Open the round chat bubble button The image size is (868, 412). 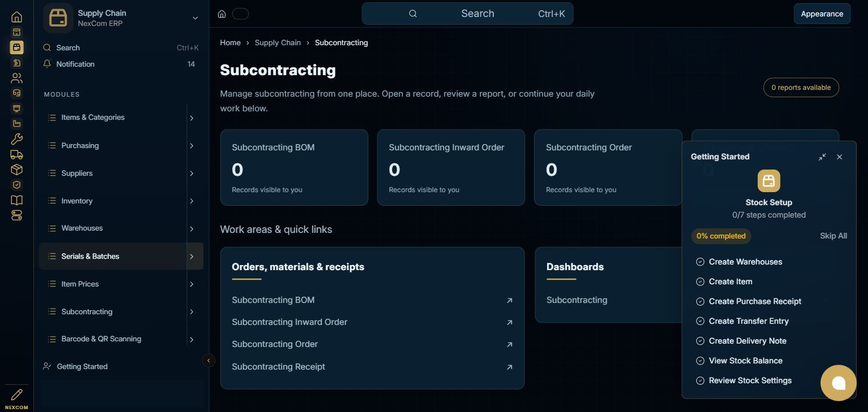click(x=839, y=383)
